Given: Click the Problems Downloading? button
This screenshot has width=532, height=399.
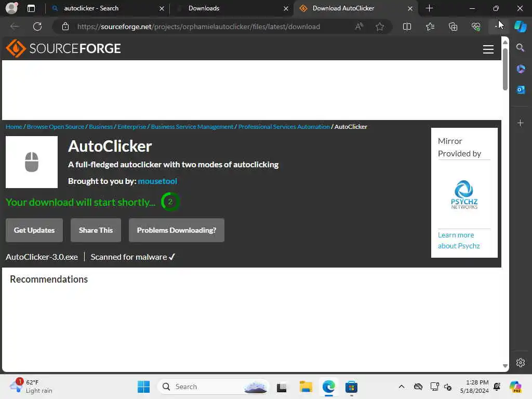Looking at the screenshot, I should coord(177,230).
